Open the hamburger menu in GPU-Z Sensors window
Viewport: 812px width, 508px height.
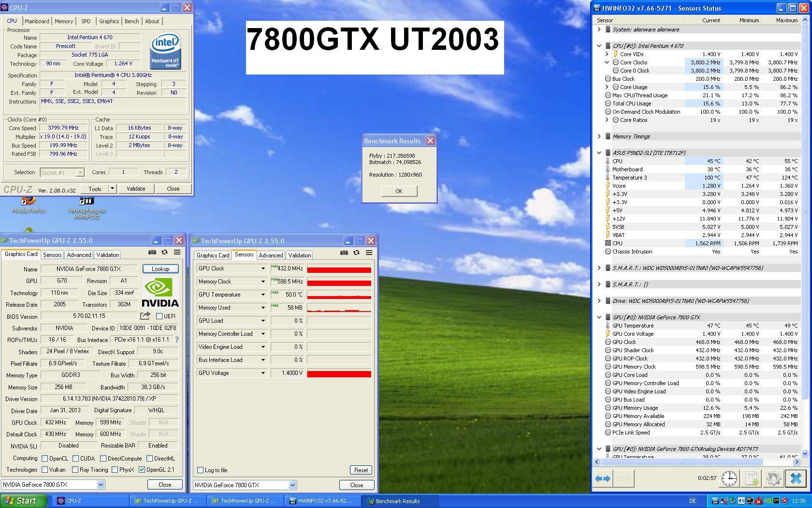[x=369, y=253]
